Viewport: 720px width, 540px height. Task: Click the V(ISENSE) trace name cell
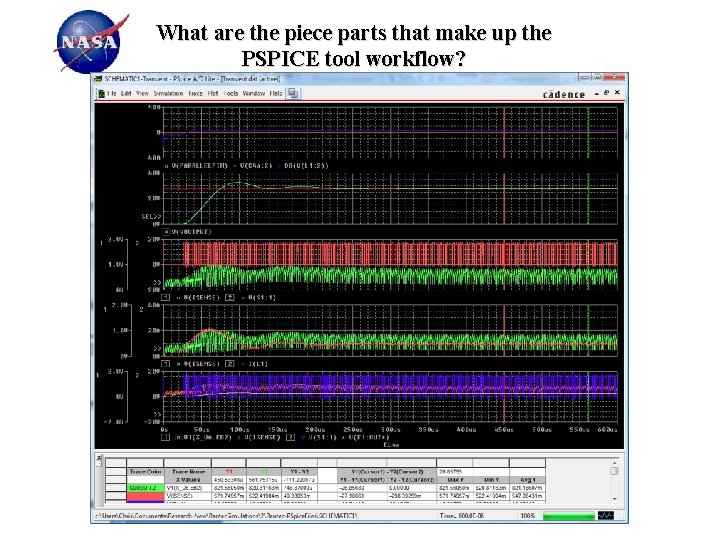click(x=187, y=496)
